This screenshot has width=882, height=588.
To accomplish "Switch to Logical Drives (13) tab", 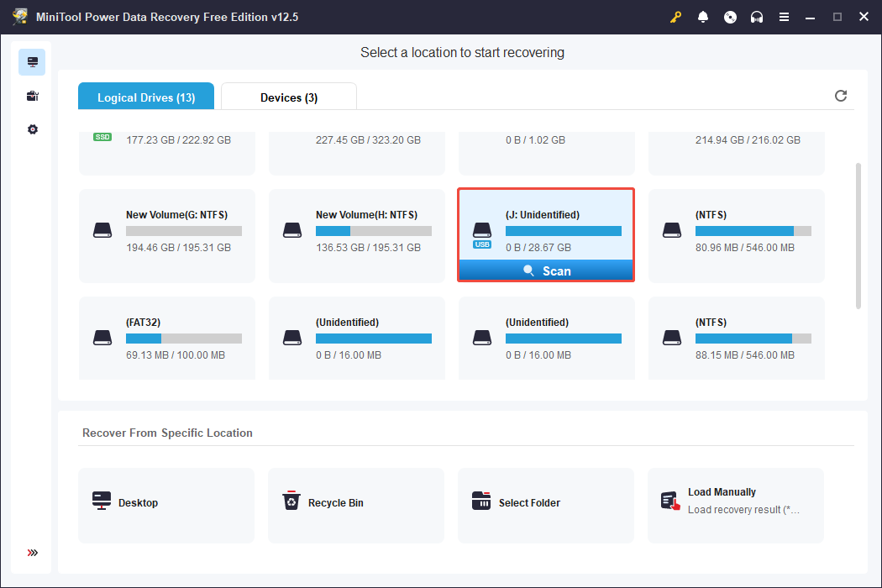I will pos(146,97).
